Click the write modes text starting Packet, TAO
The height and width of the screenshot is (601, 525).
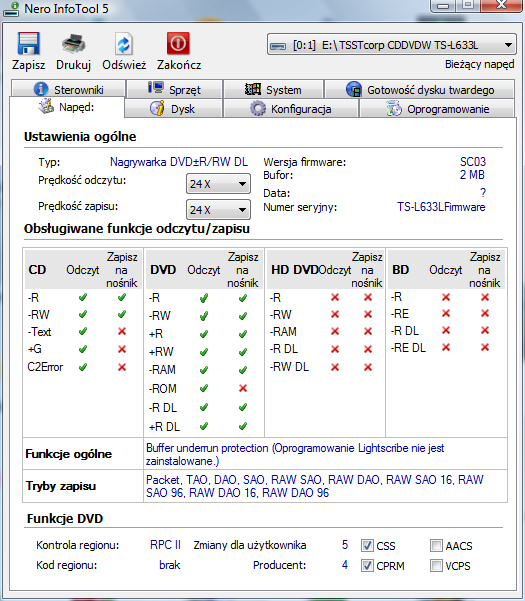pos(315,486)
